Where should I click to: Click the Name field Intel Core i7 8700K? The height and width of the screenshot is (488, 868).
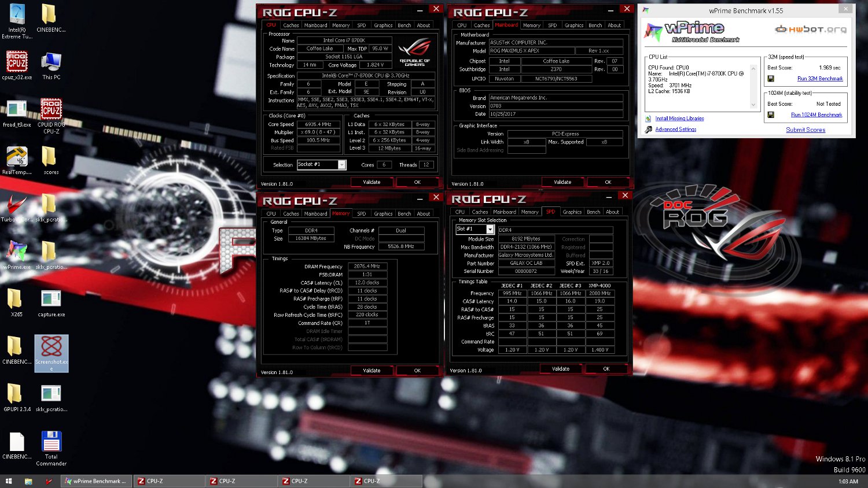[x=344, y=40]
